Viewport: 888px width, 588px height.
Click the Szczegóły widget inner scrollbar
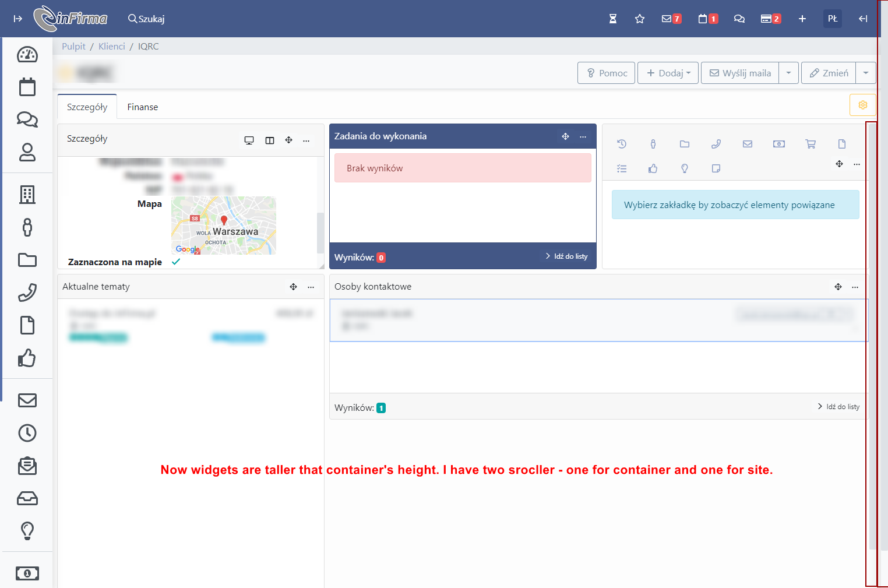(320, 233)
